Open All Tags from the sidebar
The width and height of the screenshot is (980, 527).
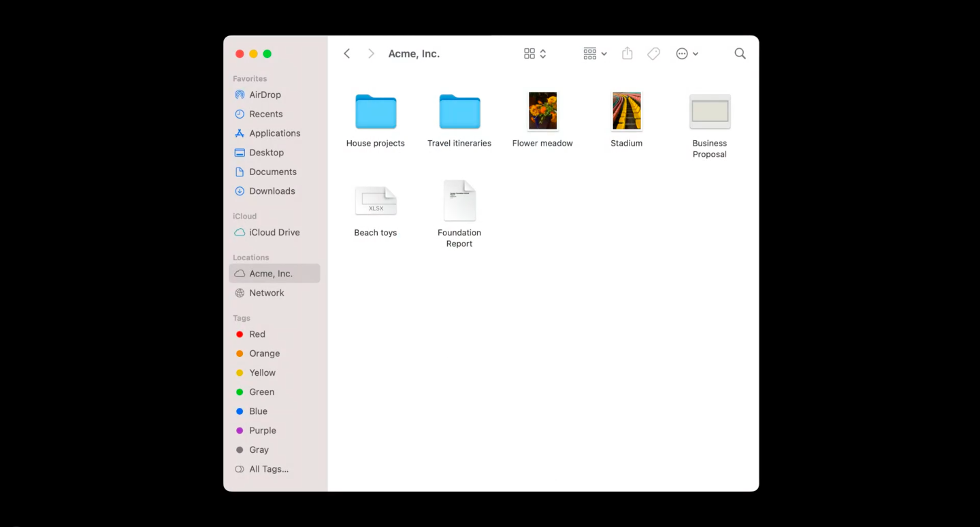click(x=269, y=469)
